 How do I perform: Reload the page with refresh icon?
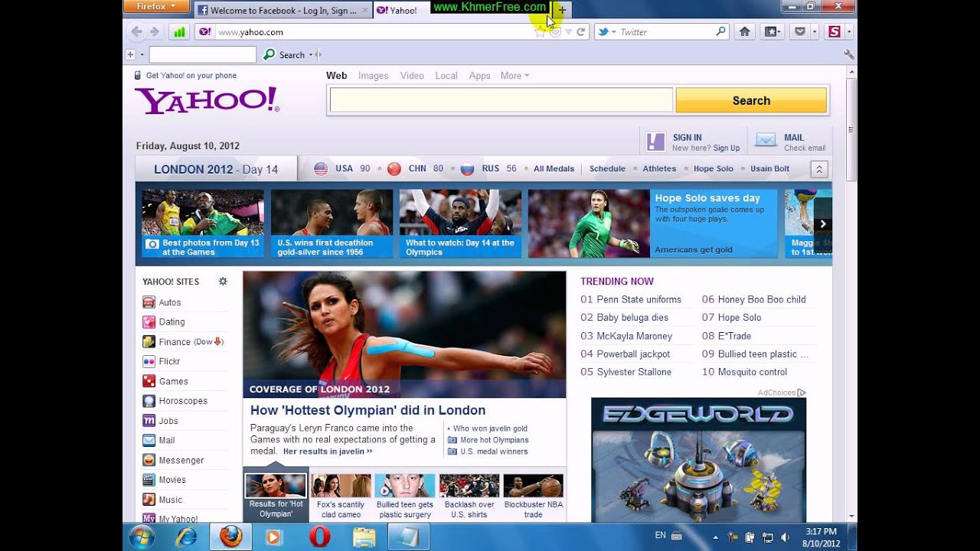point(581,31)
